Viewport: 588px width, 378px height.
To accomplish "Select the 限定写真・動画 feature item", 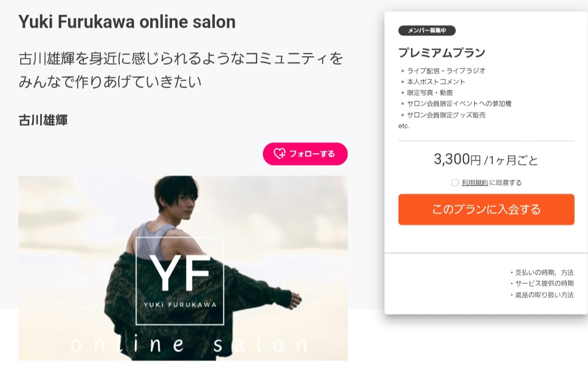I will tap(430, 93).
